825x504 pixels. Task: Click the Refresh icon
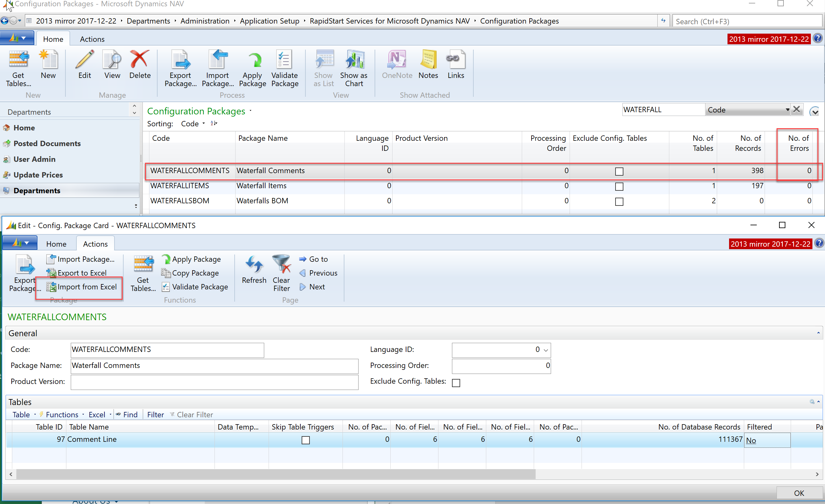coord(254,265)
